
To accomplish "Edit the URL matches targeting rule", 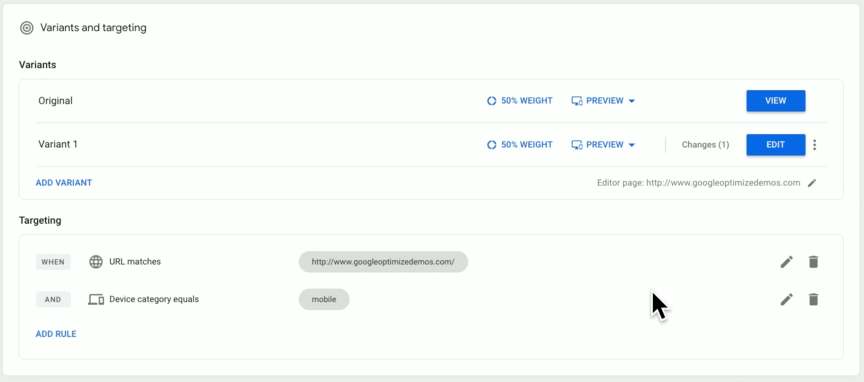I will [786, 262].
